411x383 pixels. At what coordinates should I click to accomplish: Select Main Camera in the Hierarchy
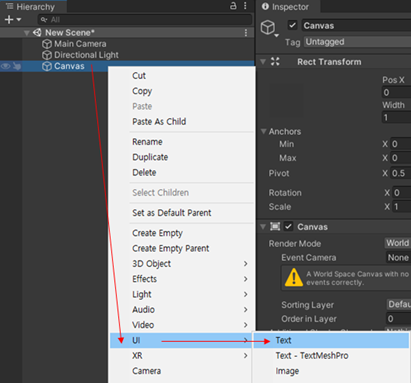pyautogui.click(x=80, y=44)
